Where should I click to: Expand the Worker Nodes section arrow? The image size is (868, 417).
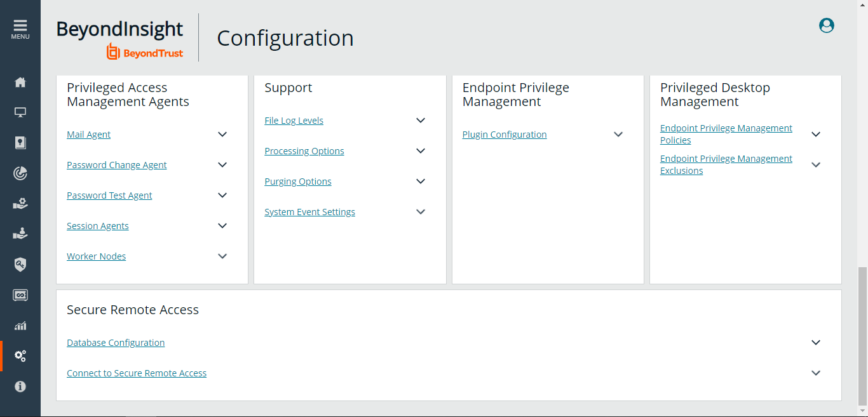(x=222, y=256)
